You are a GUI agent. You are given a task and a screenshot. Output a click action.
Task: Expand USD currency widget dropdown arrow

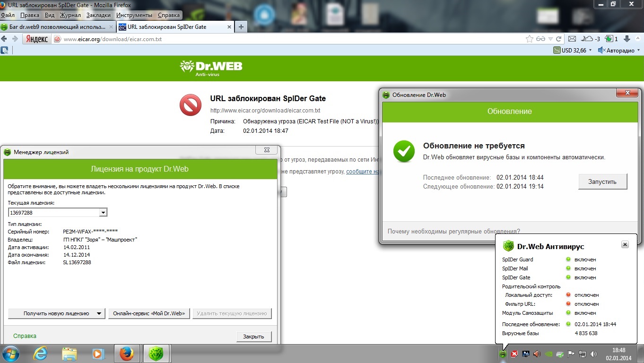pos(590,50)
